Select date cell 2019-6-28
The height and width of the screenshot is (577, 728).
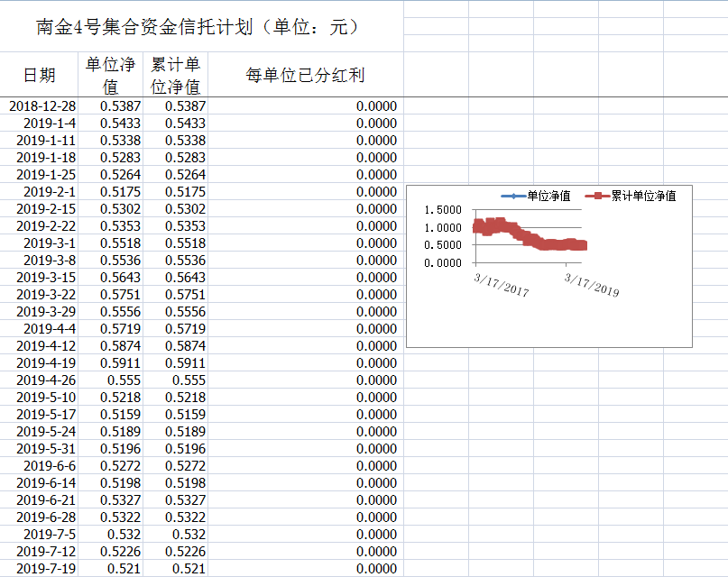tap(39, 517)
